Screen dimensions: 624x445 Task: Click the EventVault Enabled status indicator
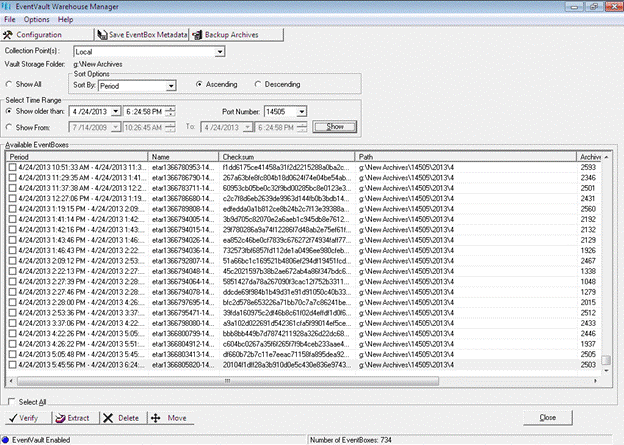5,440
